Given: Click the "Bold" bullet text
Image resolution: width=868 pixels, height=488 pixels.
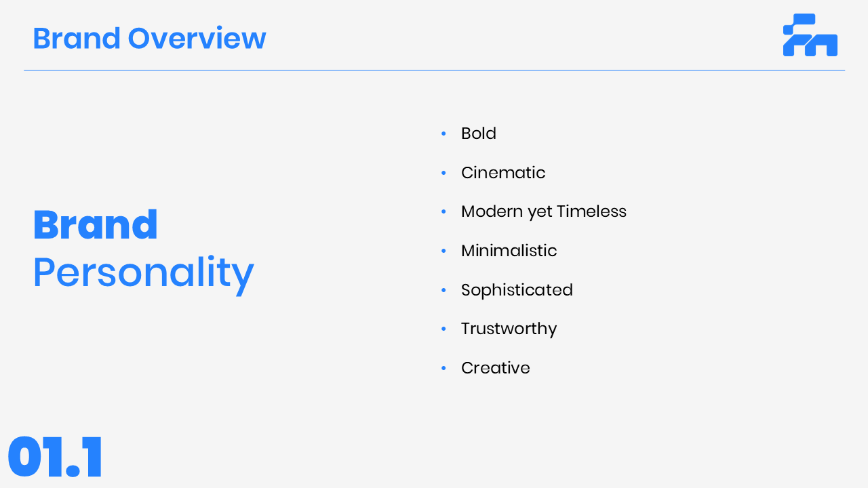Looking at the screenshot, I should [x=479, y=134].
